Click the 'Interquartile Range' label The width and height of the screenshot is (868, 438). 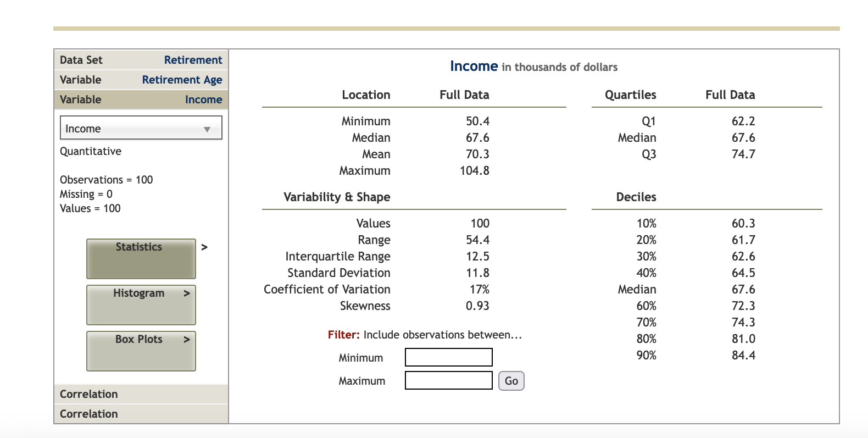click(x=338, y=256)
